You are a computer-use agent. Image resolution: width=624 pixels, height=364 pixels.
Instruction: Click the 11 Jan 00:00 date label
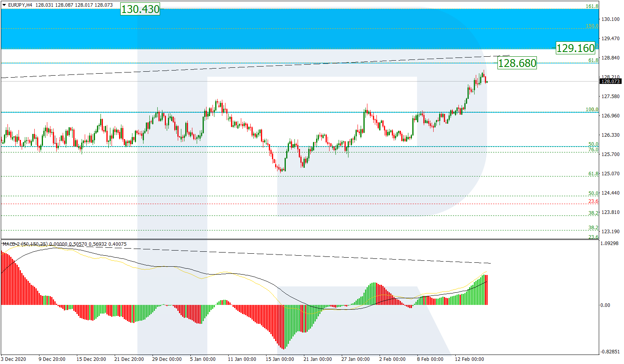pos(242,359)
